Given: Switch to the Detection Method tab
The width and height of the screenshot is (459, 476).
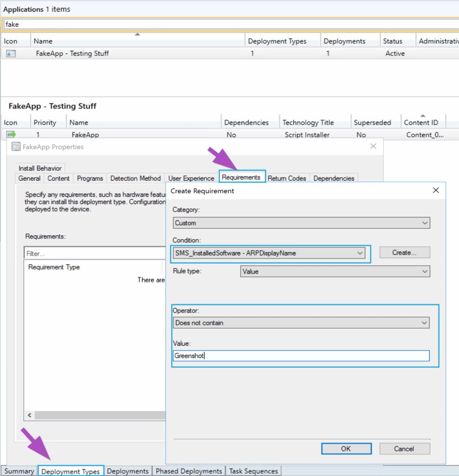Looking at the screenshot, I should pyautogui.click(x=135, y=178).
